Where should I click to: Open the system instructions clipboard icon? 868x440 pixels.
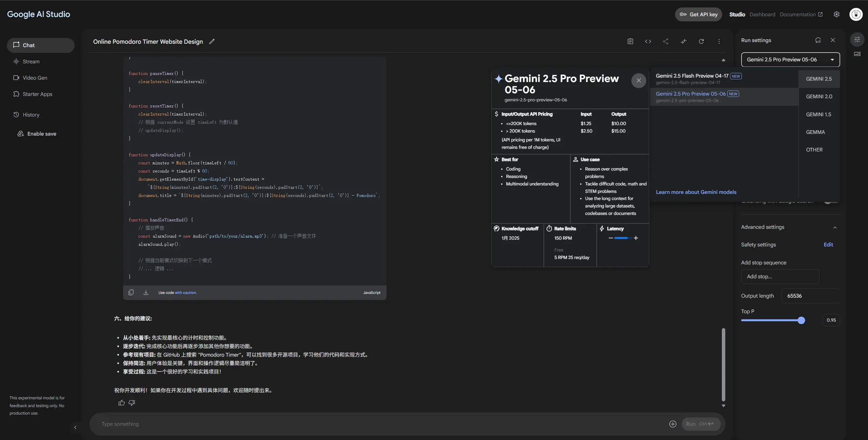630,41
